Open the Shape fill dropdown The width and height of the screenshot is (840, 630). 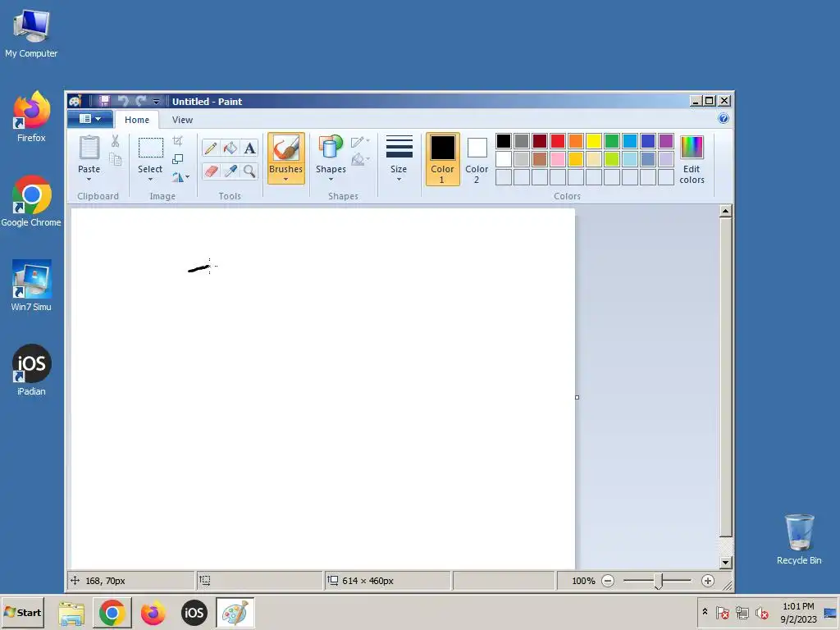pyautogui.click(x=360, y=160)
